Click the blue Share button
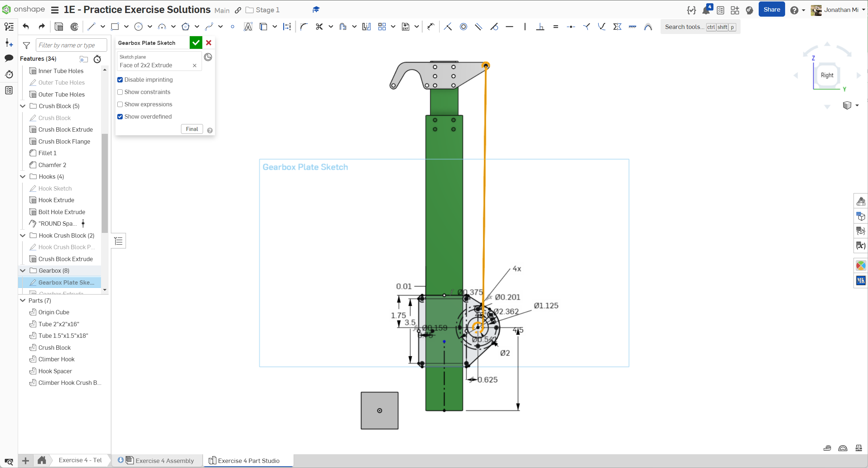The height and width of the screenshot is (468, 868). coord(771,10)
